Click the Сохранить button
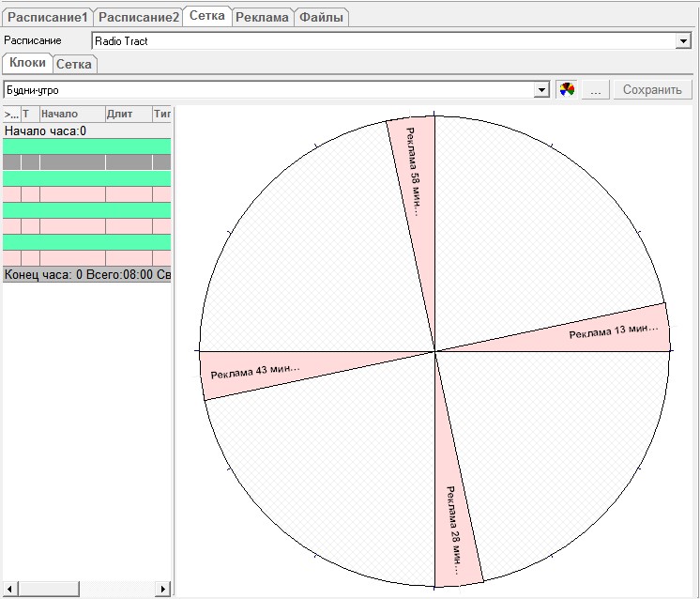 [652, 90]
